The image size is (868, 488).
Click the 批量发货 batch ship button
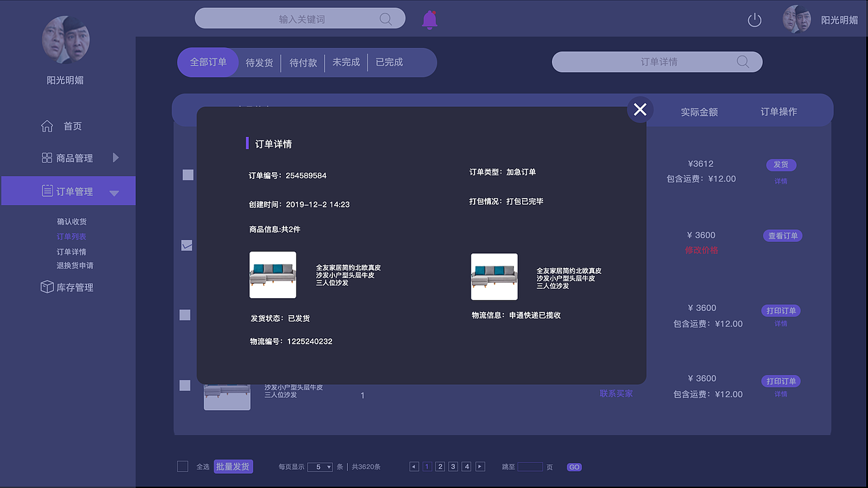(233, 466)
